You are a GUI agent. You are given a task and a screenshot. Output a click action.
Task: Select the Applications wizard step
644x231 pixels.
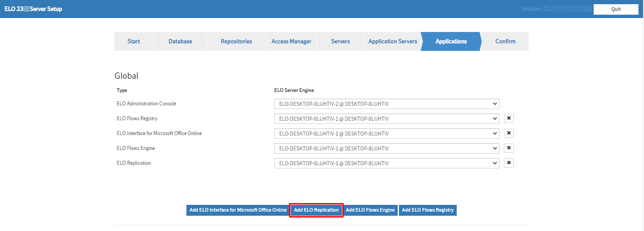[451, 41]
